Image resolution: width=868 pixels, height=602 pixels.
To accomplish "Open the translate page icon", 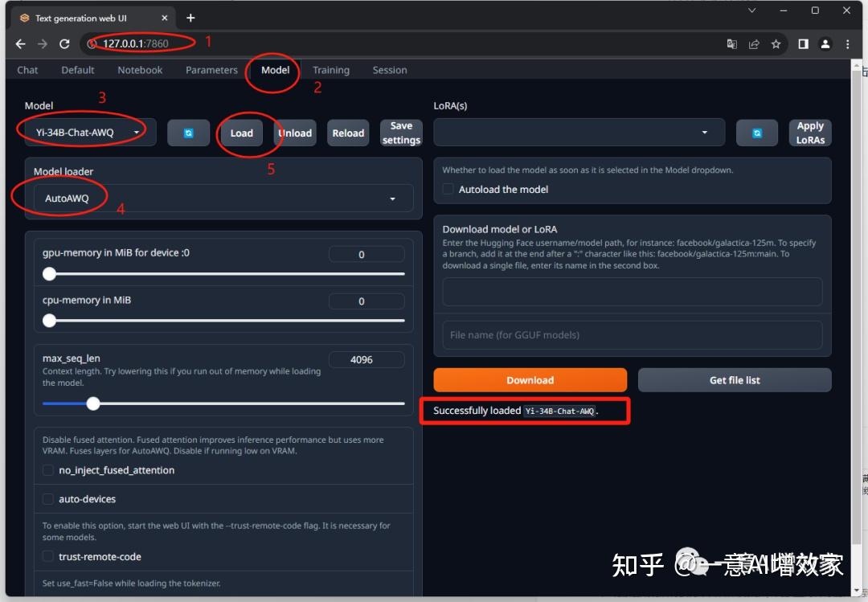I will 732,44.
